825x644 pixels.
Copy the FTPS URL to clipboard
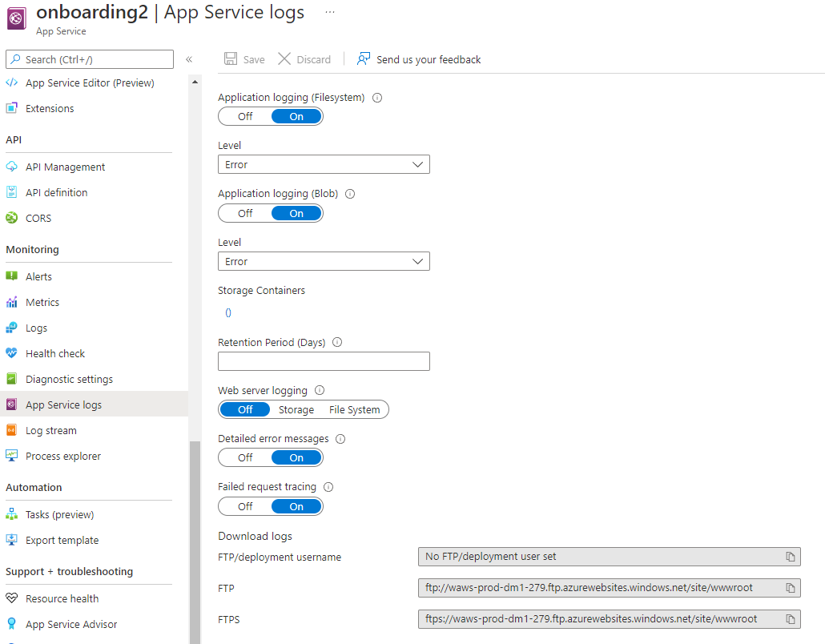(791, 619)
